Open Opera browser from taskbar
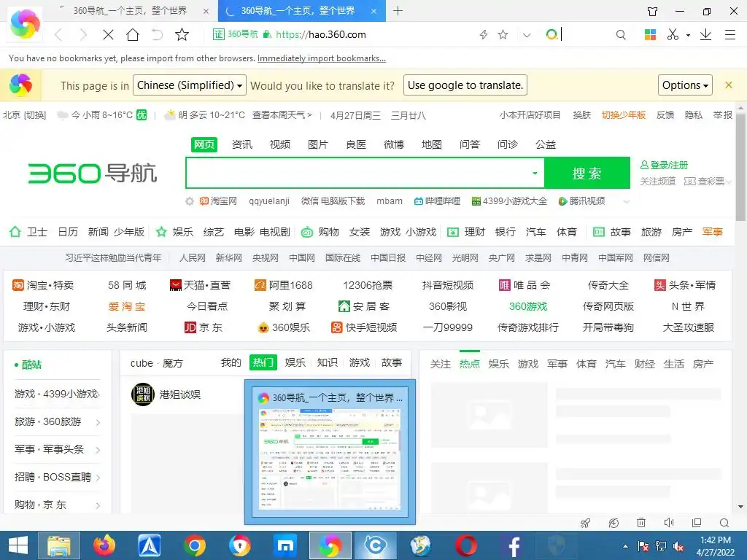The width and height of the screenshot is (747, 560). (x=466, y=545)
